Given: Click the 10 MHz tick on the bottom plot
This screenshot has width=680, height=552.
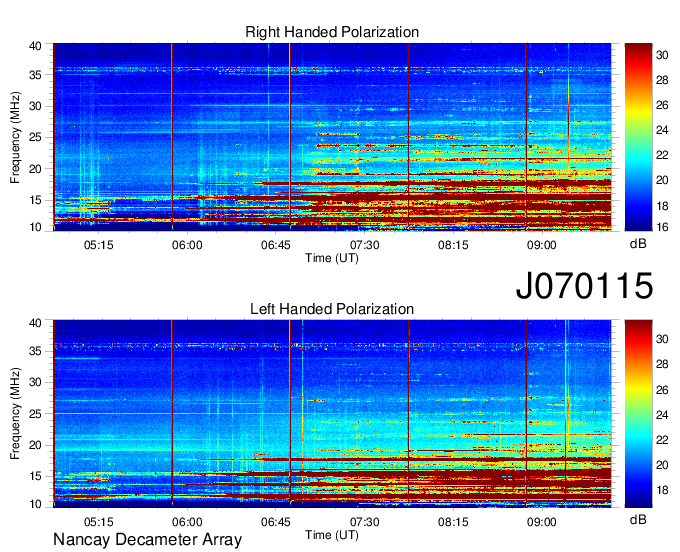Looking at the screenshot, I should pos(35,504).
